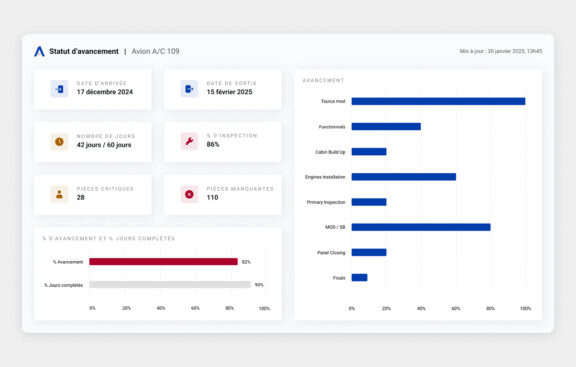Click the Cabin Build Up bar

pyautogui.click(x=369, y=152)
